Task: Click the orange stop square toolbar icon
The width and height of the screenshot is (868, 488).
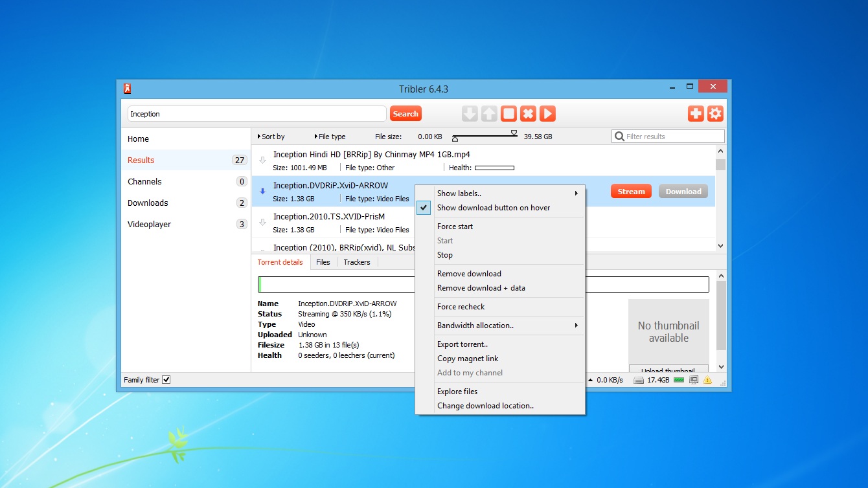Action: point(508,114)
